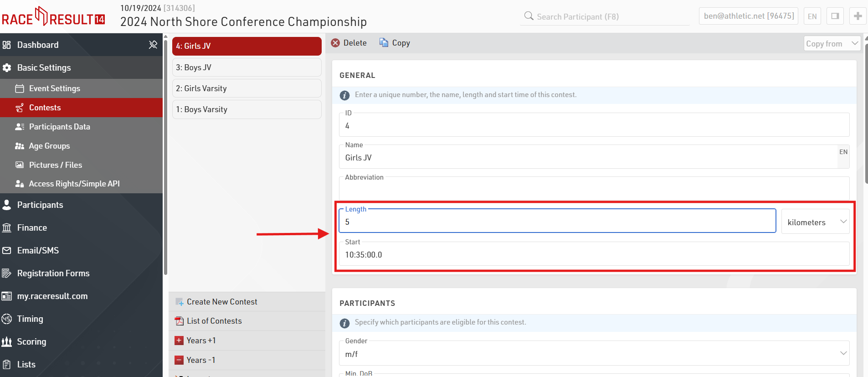Click the Years +1 red plus icon
Image resolution: width=868 pixels, height=377 pixels.
[x=179, y=341]
